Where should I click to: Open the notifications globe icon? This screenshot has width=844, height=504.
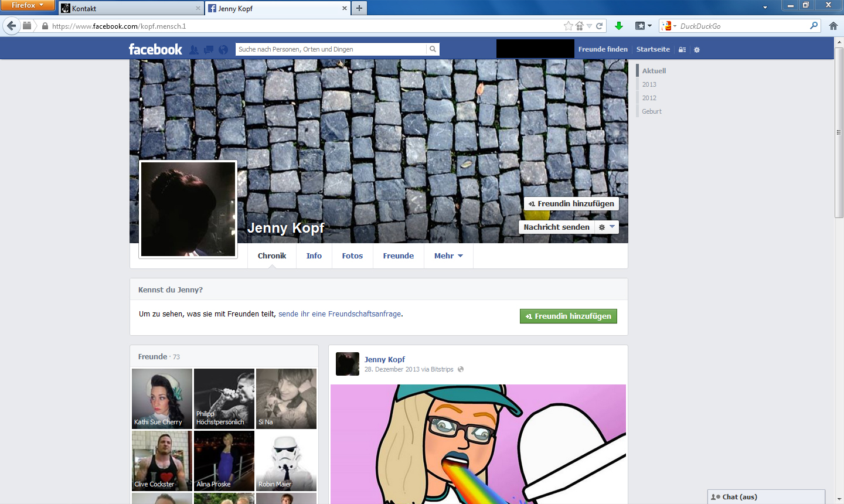(223, 50)
